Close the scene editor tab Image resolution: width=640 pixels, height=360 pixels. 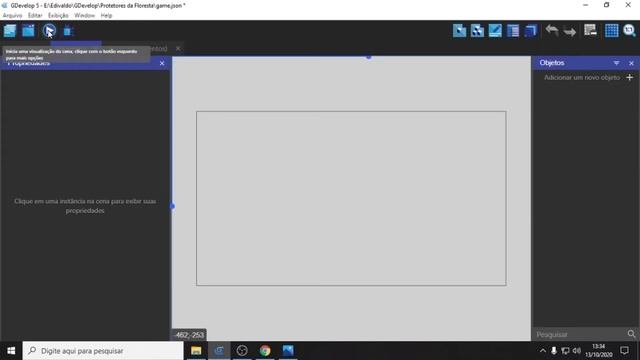point(178,48)
